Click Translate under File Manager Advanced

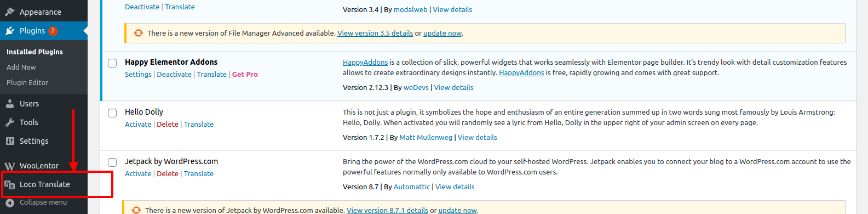pos(180,7)
